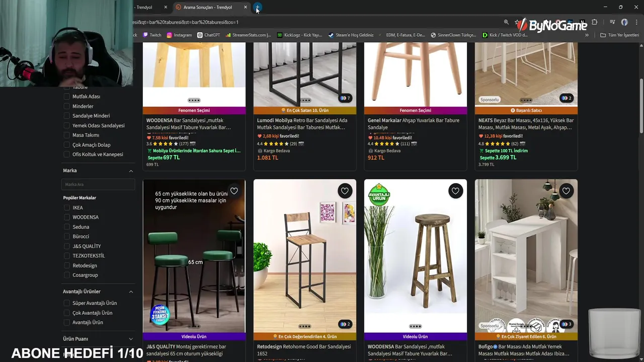Show hidden bookmarks overflow chevron
This screenshot has width=644, height=362.
(587, 35)
